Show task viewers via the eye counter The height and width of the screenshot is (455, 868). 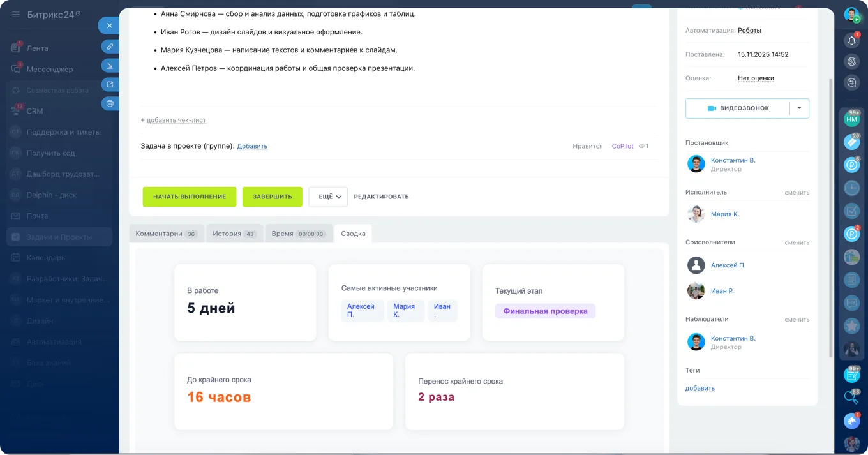(x=643, y=146)
